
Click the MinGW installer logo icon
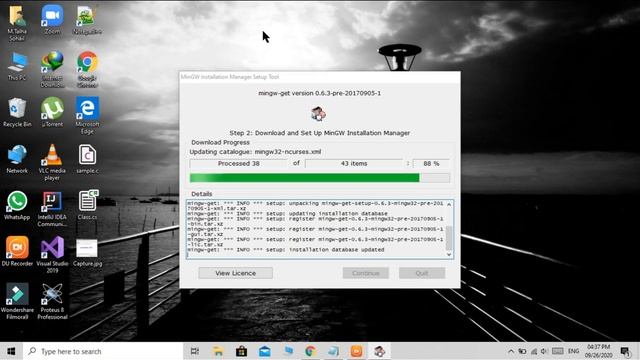coord(318,114)
